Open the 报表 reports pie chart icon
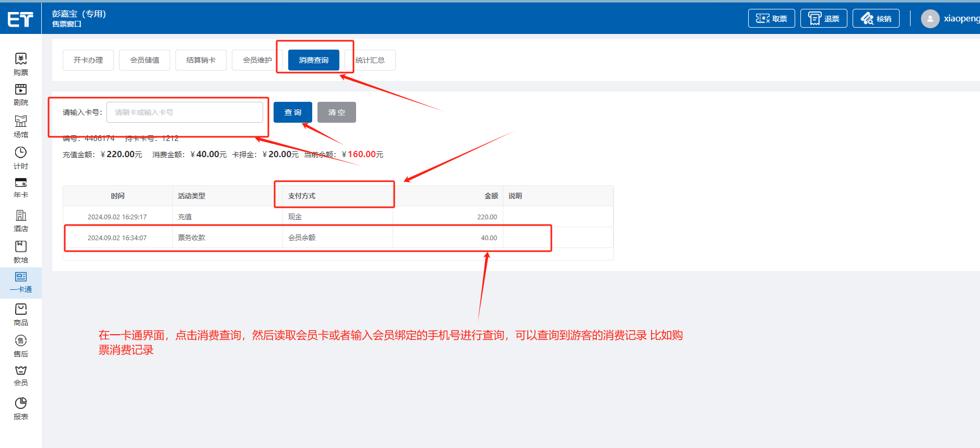Viewport: 980px width, 448px height. tap(21, 404)
